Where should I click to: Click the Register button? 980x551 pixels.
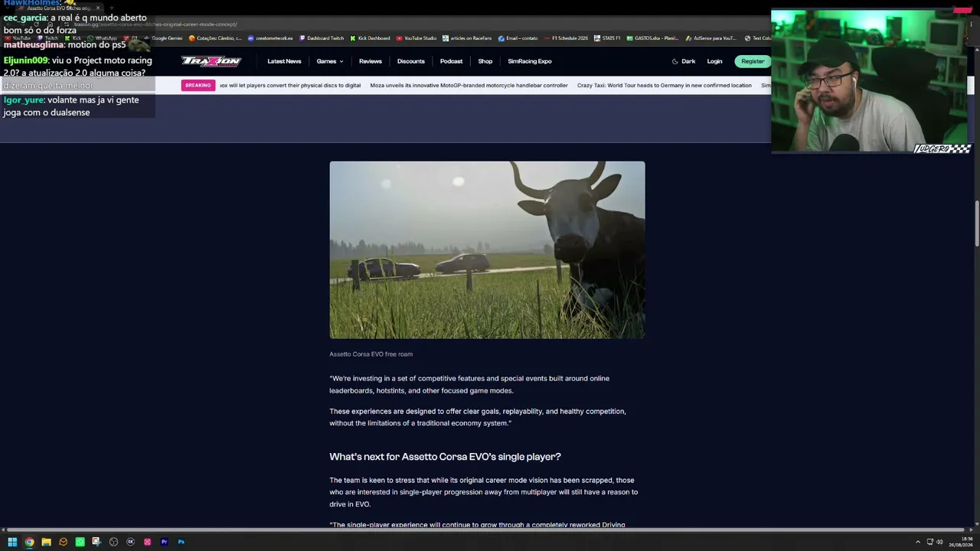tap(753, 61)
